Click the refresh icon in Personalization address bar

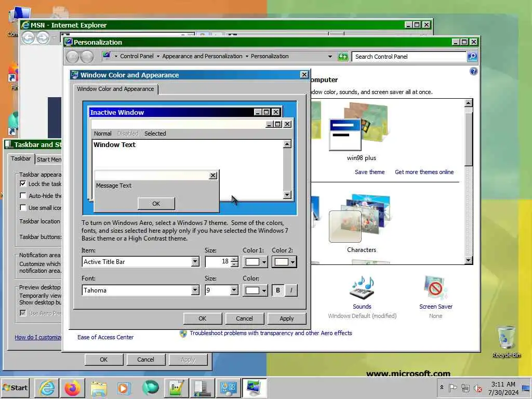[343, 56]
